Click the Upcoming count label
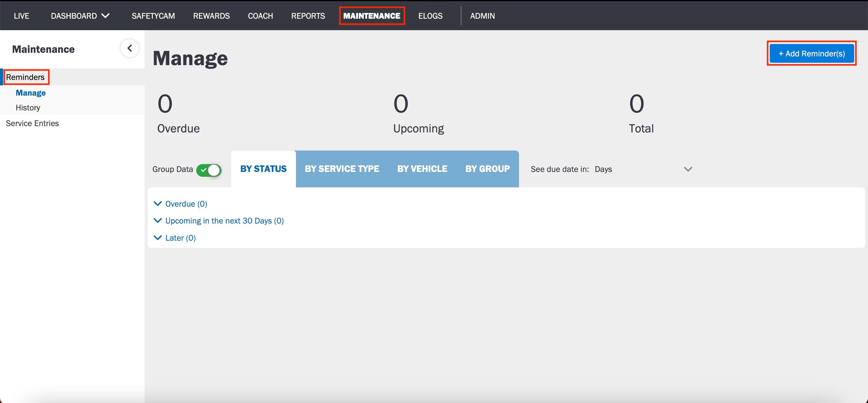This screenshot has height=403, width=868. tap(418, 129)
